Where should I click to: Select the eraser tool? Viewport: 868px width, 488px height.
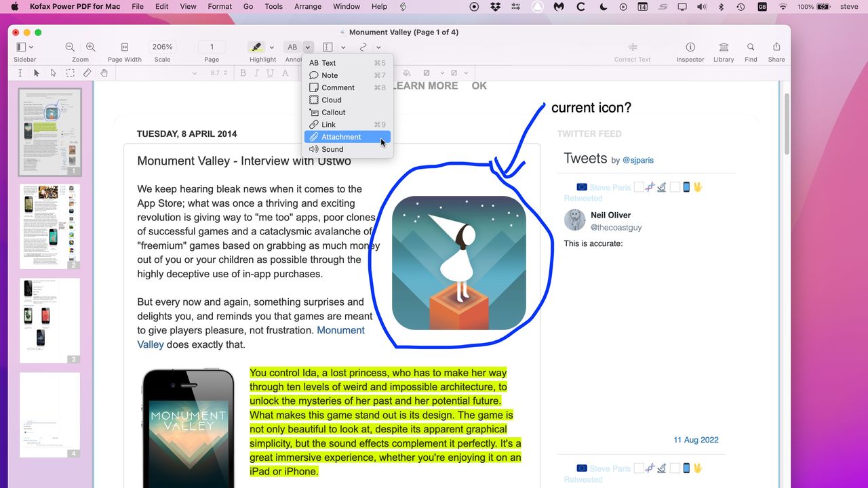tap(87, 73)
